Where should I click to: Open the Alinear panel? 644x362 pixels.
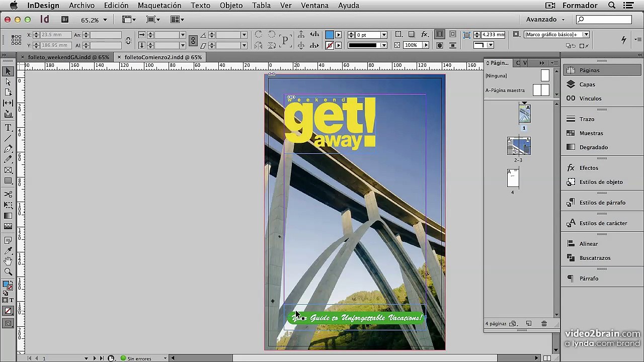602,244
